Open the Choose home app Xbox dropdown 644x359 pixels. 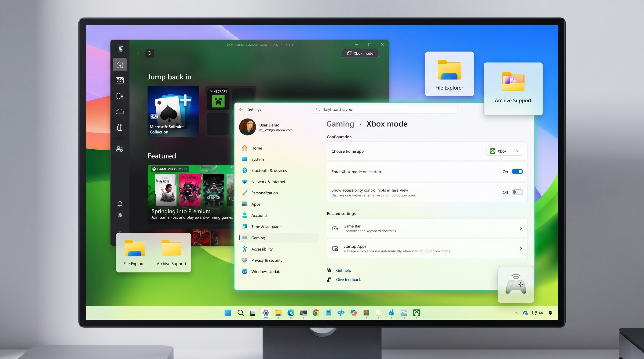[x=505, y=151]
